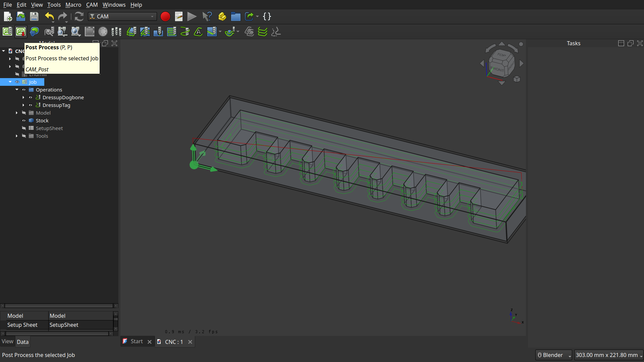Screen dimensions: 644x362
Task: Open the Inspect toolpath commands icon
Action: point(49,32)
